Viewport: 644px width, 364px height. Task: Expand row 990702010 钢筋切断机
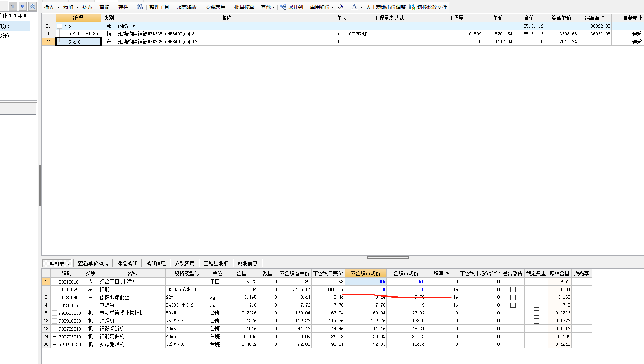(x=54, y=329)
